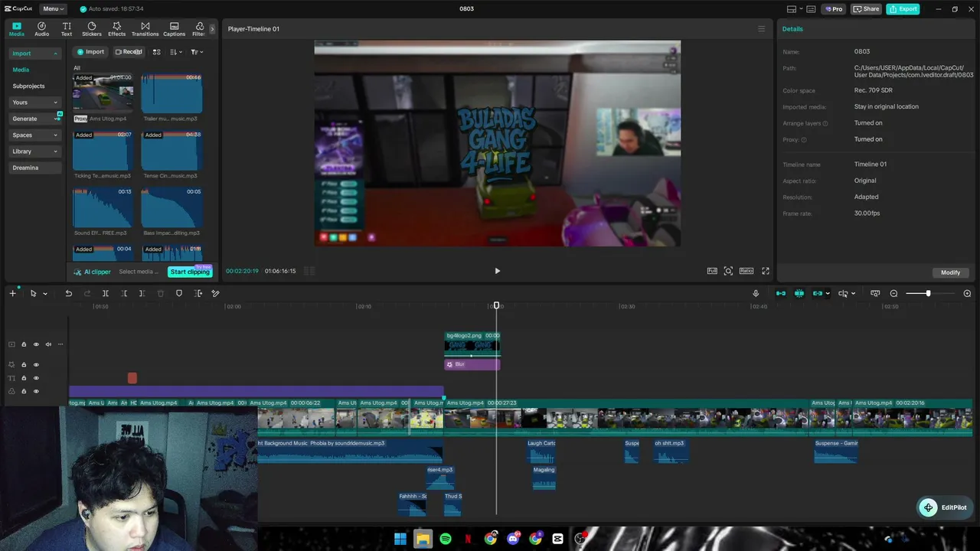Open Windows Start menu
The height and width of the screenshot is (551, 980).
coord(400,539)
